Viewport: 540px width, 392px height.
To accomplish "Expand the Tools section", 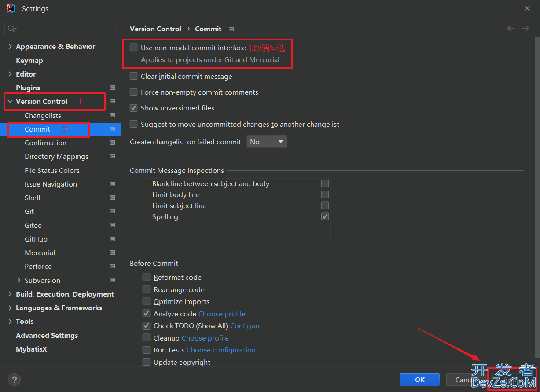I will tap(10, 321).
